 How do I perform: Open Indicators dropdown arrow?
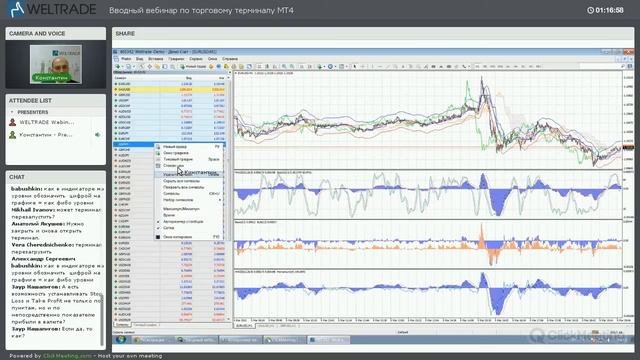(324, 66)
